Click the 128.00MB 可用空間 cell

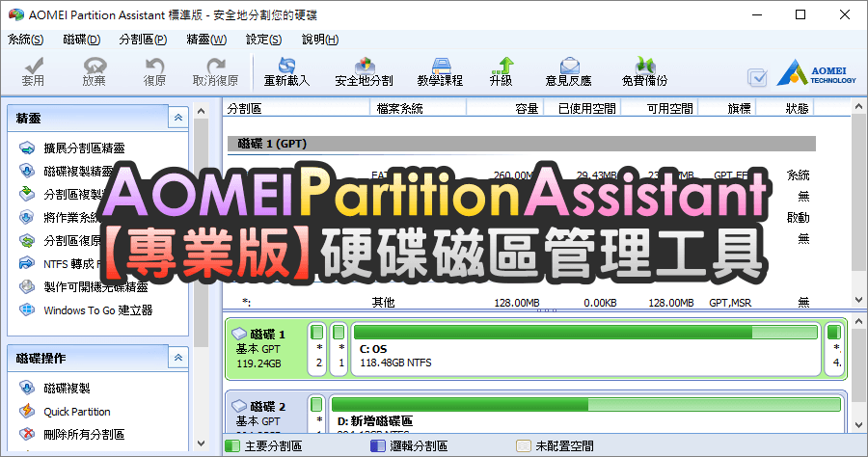(671, 303)
